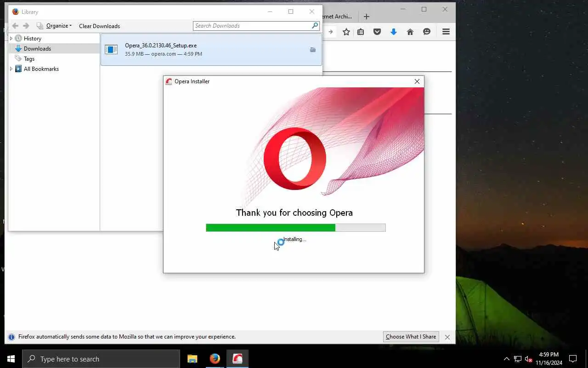Open containing folder for Opera setup
The width and height of the screenshot is (588, 368).
tap(313, 50)
